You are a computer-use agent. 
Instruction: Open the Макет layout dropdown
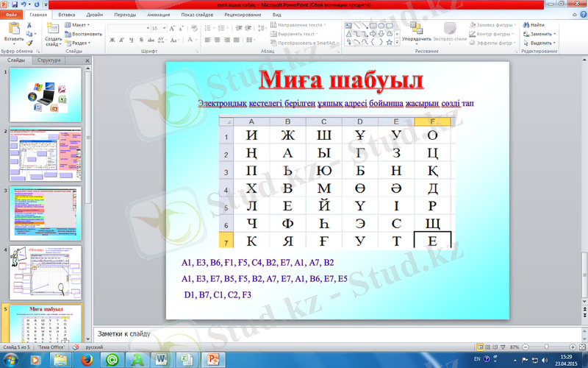77,25
